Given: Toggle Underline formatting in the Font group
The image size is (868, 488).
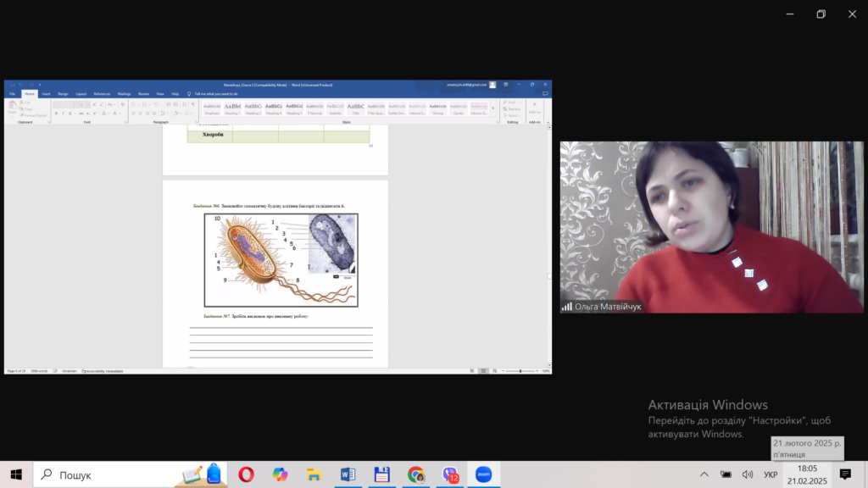Looking at the screenshot, I should pos(70,114).
